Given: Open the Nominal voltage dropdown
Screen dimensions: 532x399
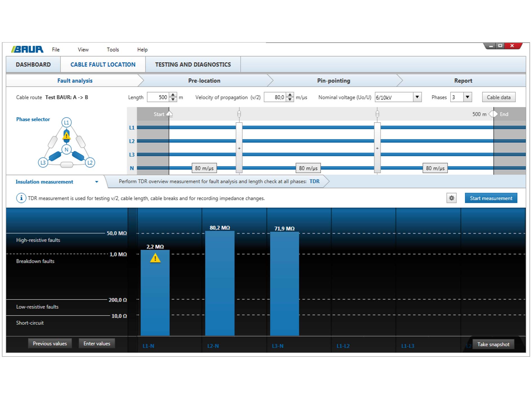Looking at the screenshot, I should (x=417, y=97).
